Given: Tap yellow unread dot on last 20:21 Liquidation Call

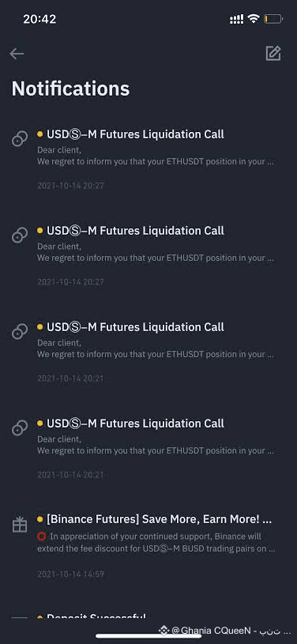Looking at the screenshot, I should tap(39, 423).
